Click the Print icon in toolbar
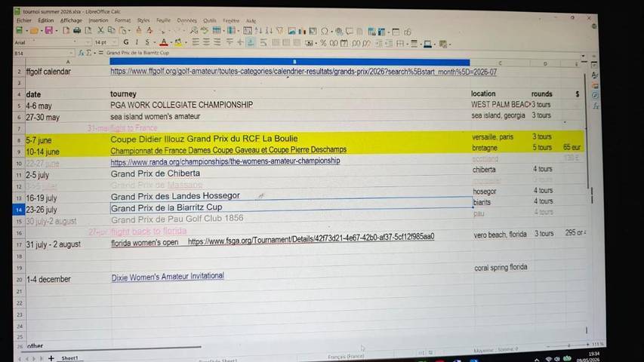The image size is (644, 362). 77,31
